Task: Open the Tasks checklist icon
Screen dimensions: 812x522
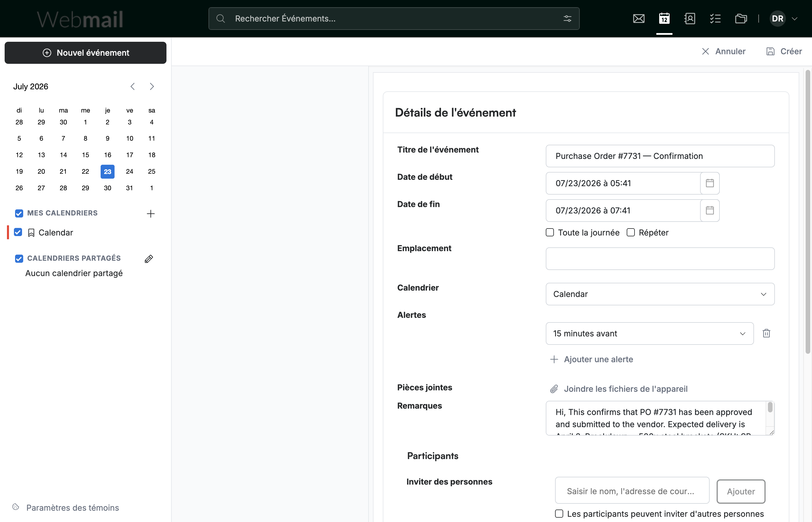Action: click(x=715, y=18)
